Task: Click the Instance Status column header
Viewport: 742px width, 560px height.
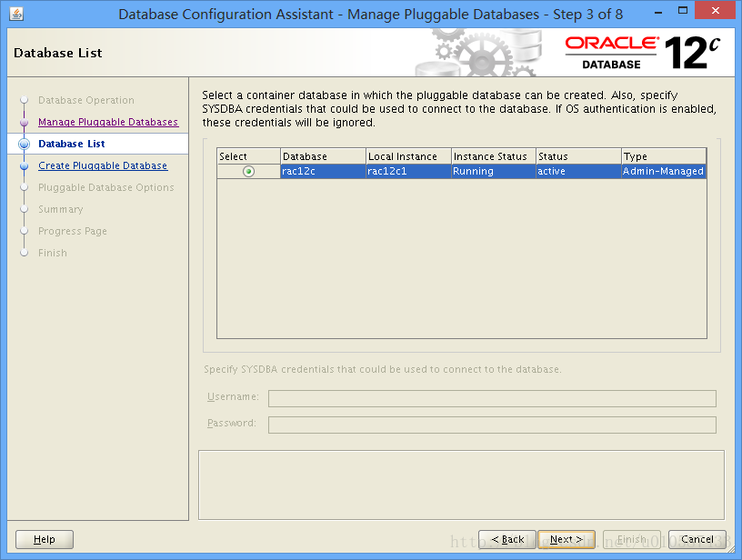Action: [x=494, y=156]
